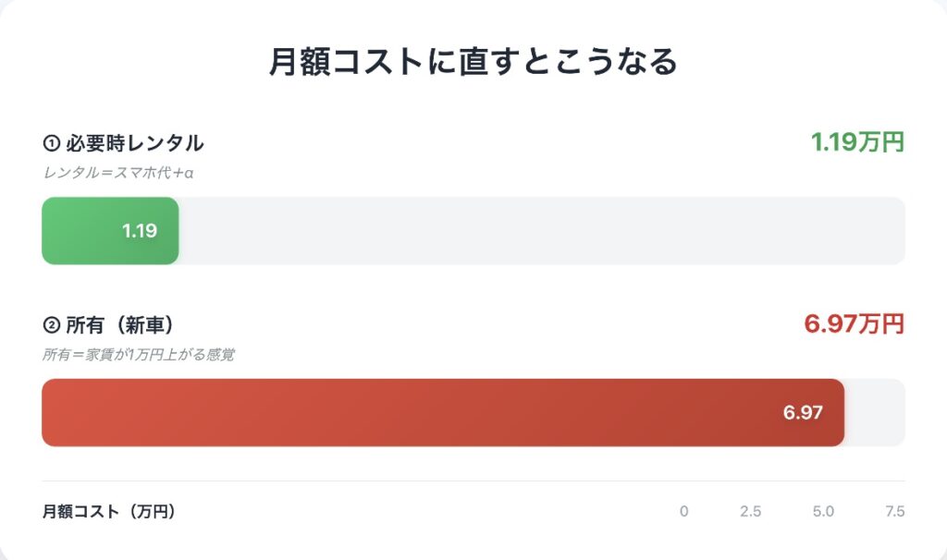Click the circled number ② marker
The width and height of the screenshot is (947, 560).
51,325
